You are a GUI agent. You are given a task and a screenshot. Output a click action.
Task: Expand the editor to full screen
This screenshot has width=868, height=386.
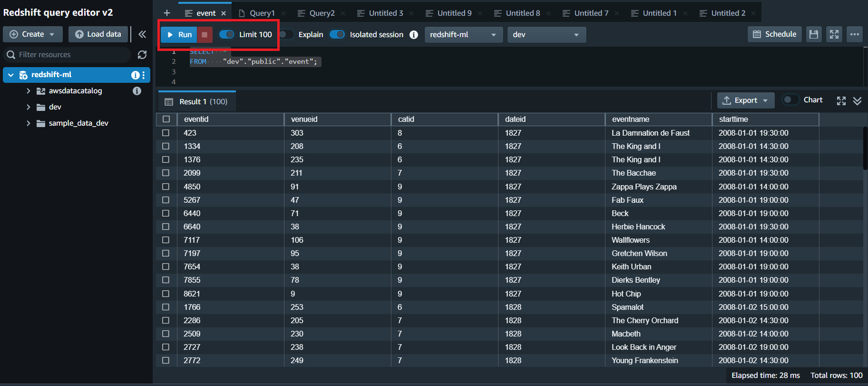834,34
